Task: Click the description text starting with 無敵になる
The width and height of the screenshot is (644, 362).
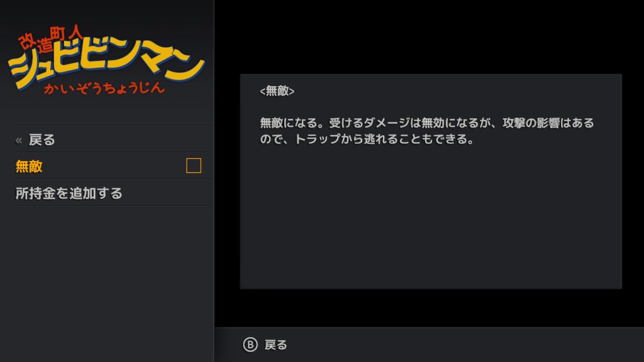Action: (x=427, y=131)
